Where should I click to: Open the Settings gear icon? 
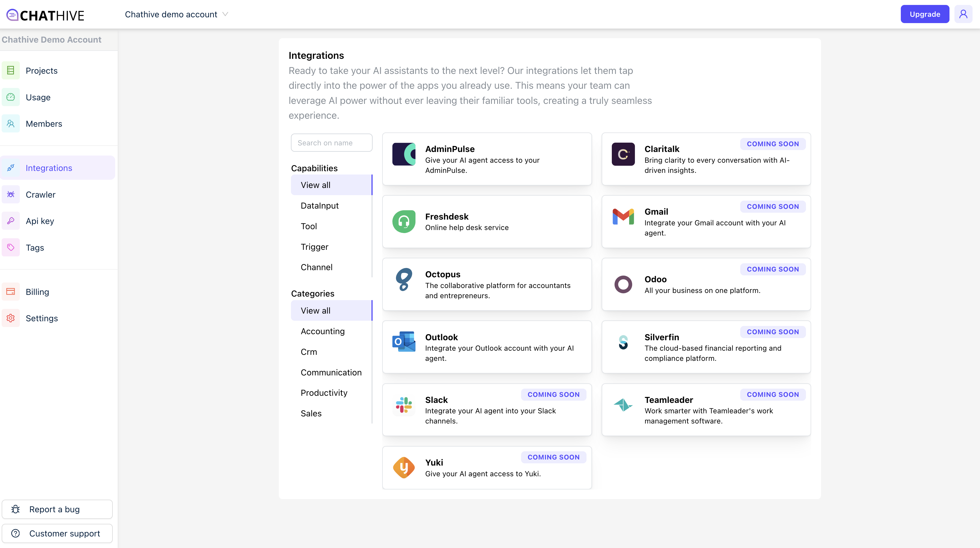coord(11,318)
